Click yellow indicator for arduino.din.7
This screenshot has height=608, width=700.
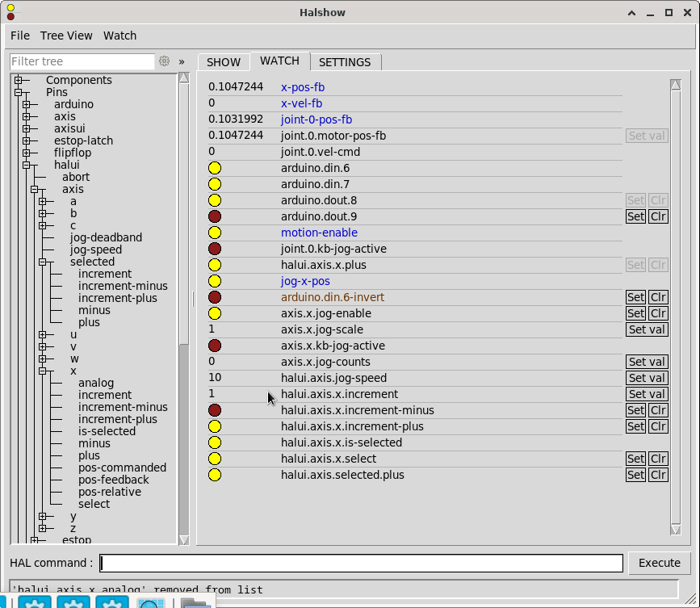215,184
